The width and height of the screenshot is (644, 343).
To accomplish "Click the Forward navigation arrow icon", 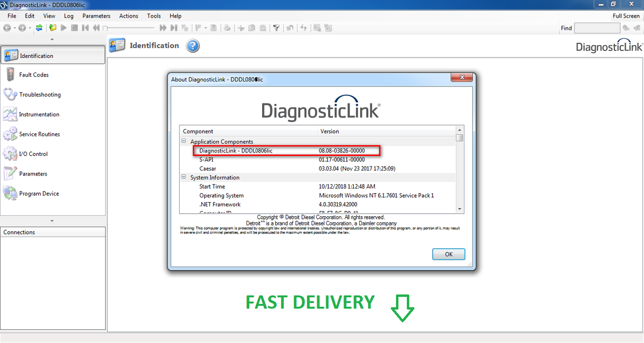I will pyautogui.click(x=22, y=28).
